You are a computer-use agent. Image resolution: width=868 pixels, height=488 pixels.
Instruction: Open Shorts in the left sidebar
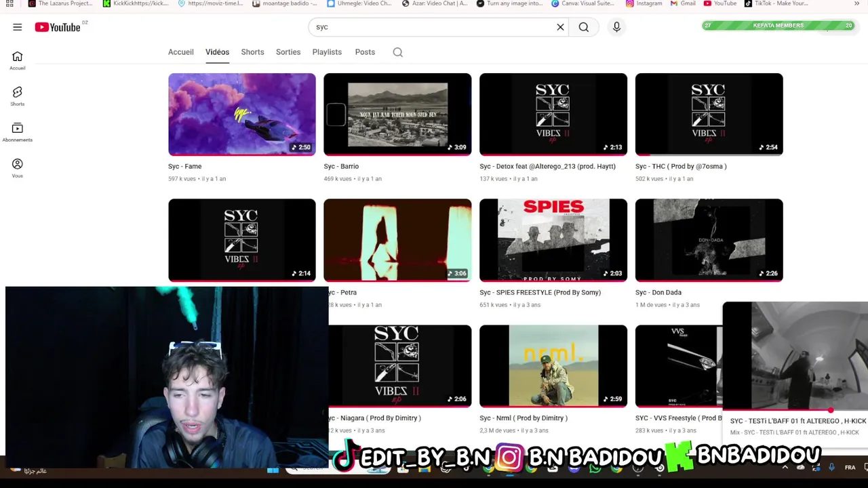click(18, 96)
